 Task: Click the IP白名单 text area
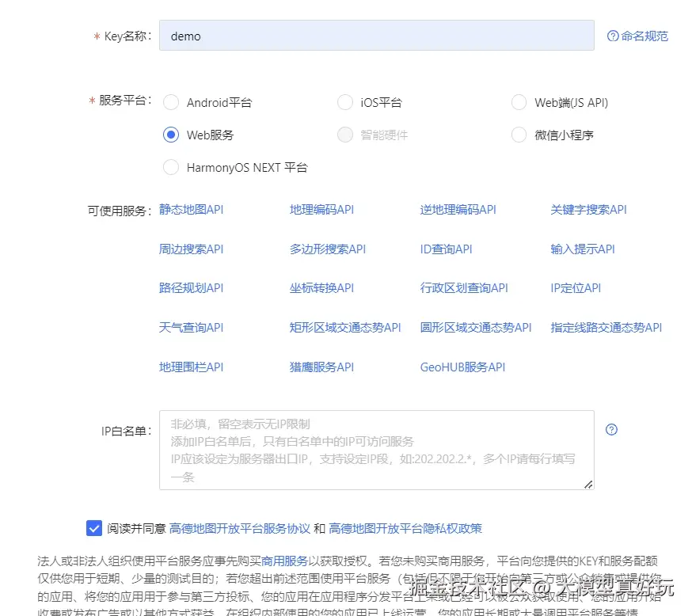[376, 450]
